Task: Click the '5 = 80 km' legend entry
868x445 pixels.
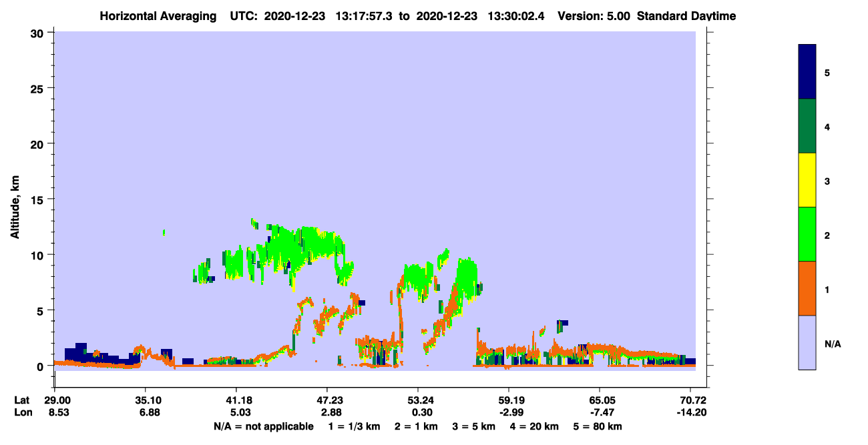Action: pos(597,426)
